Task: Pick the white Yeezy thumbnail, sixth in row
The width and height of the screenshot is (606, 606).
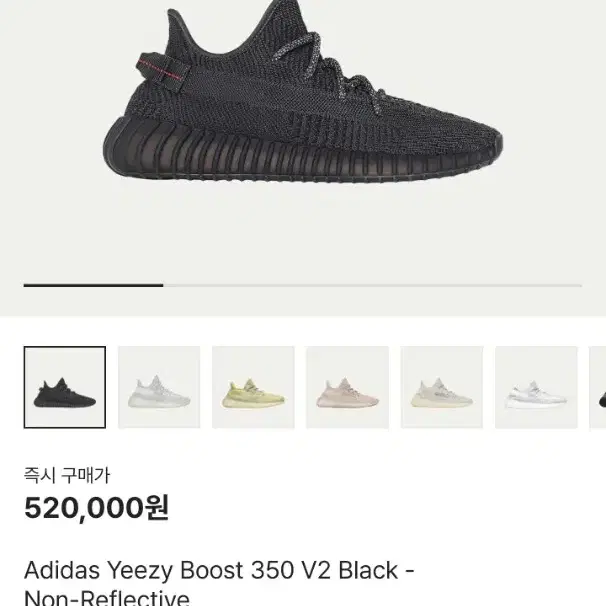Action: (x=536, y=387)
